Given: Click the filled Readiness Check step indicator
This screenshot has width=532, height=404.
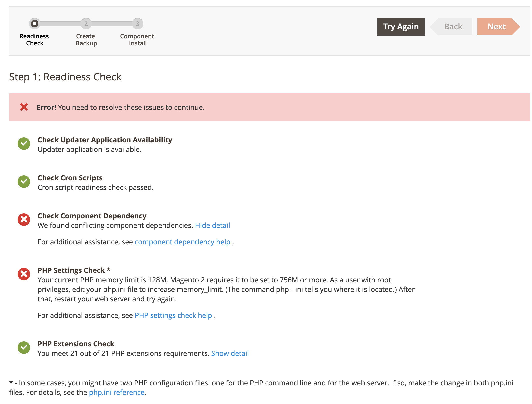Looking at the screenshot, I should tap(34, 24).
